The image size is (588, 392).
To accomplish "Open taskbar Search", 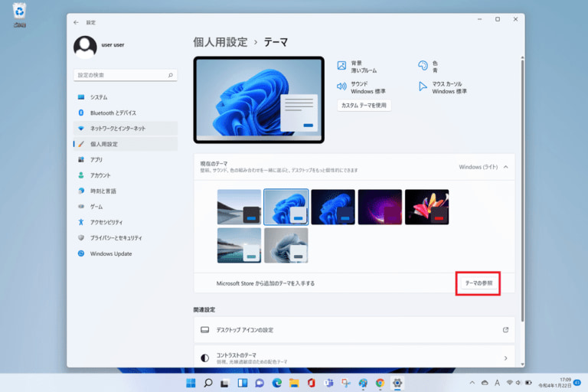I will click(208, 383).
